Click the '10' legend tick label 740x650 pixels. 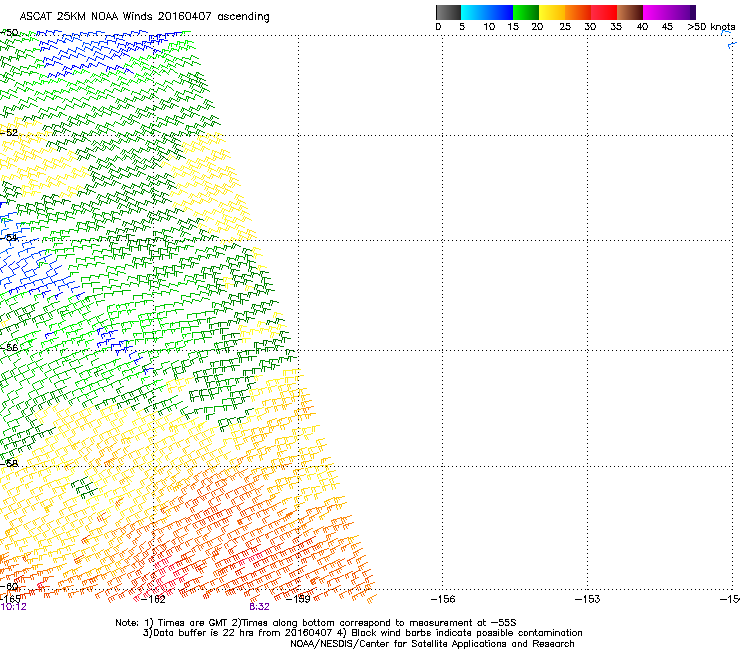coord(489,27)
